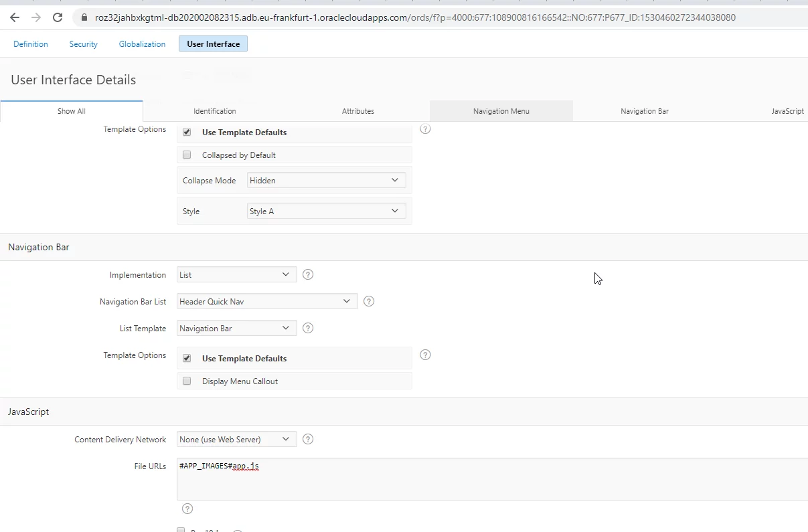Select the Identification section tab

point(215,111)
